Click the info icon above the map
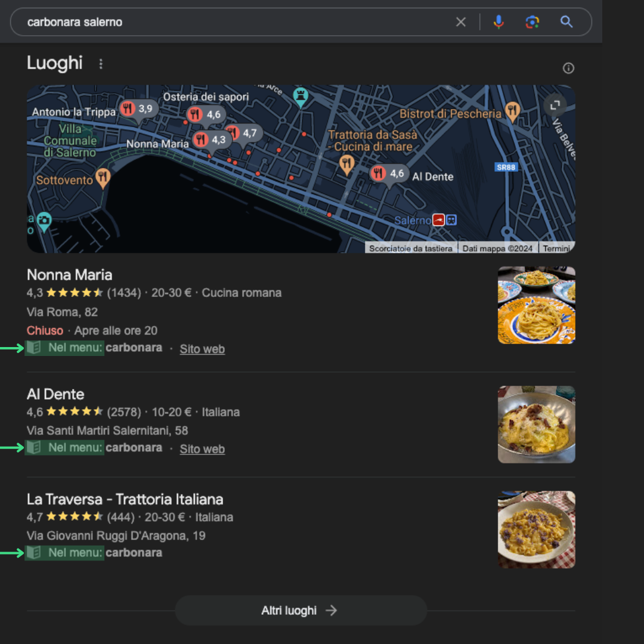 click(568, 68)
